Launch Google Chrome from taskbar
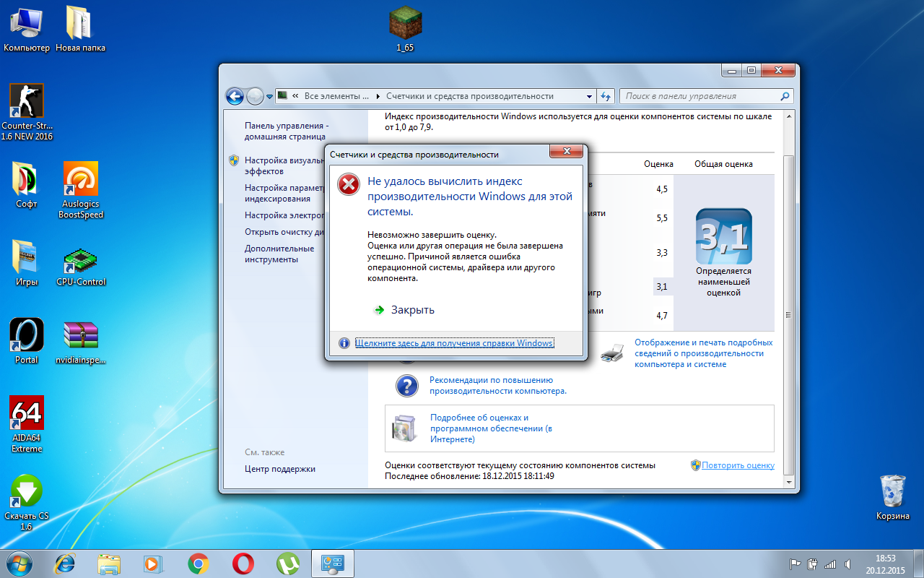 pos(199,564)
